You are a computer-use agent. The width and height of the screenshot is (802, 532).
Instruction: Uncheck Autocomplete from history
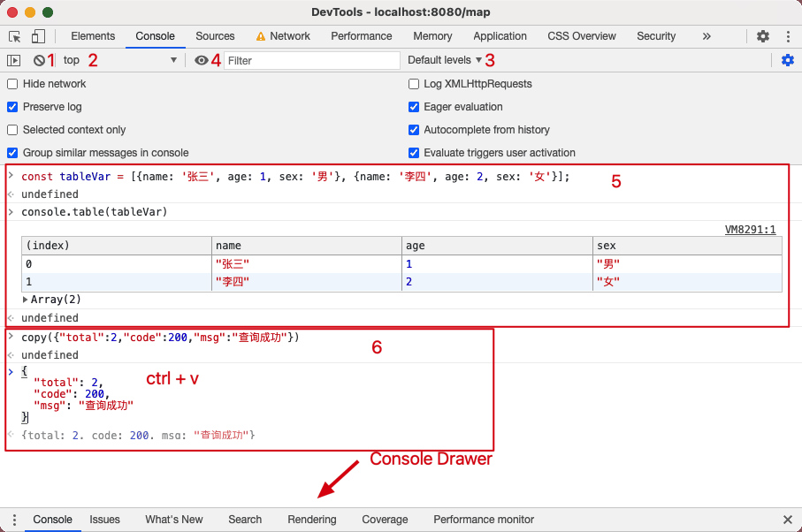click(x=414, y=130)
